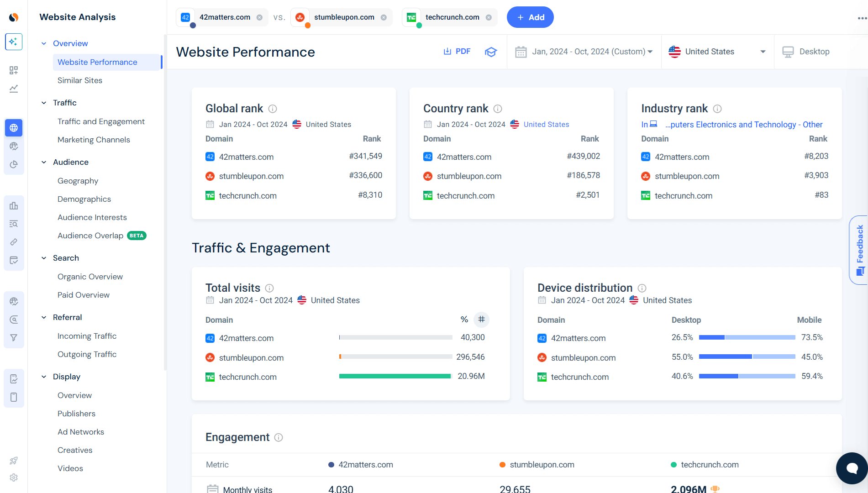The width and height of the screenshot is (868, 493).
Task: Open Paid Overview page
Action: 84,295
